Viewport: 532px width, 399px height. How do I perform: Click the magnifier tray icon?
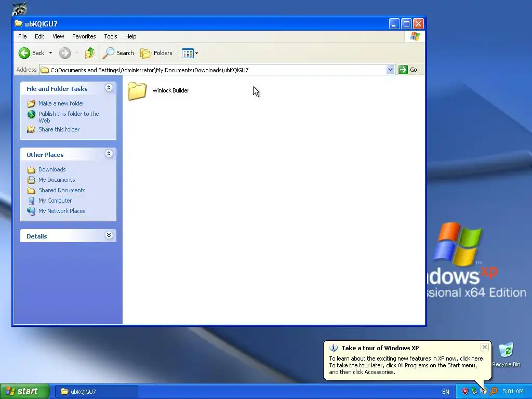[x=494, y=392]
